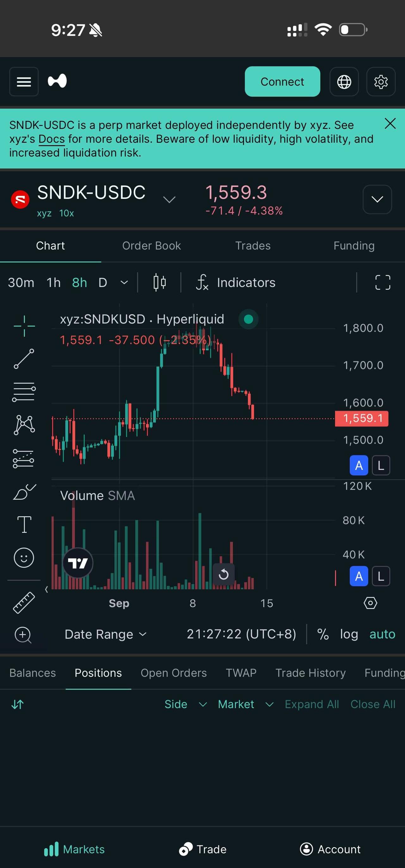This screenshot has width=405, height=868.
Task: Toggle log scale in bottom bar
Action: 349,634
